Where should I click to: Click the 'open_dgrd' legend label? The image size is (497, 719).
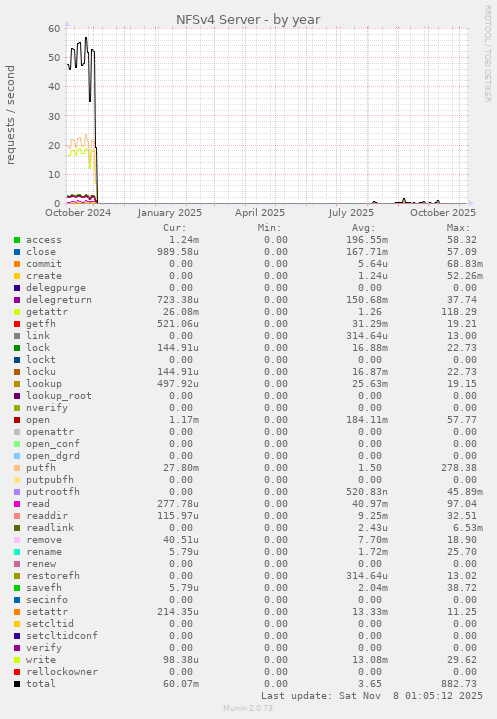53,456
